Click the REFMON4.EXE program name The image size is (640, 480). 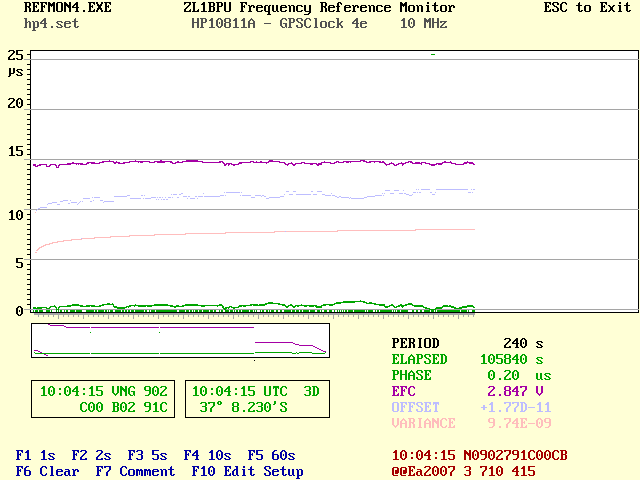[68, 7]
